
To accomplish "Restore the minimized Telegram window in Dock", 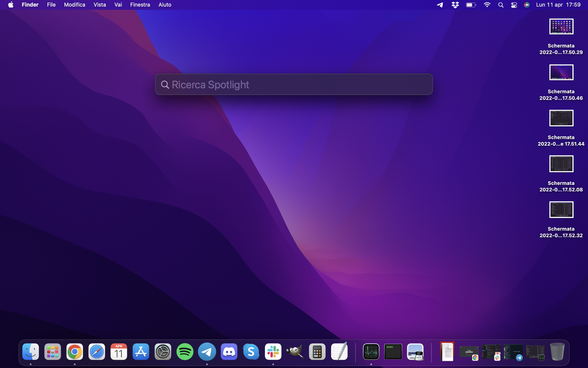I will pos(513,352).
